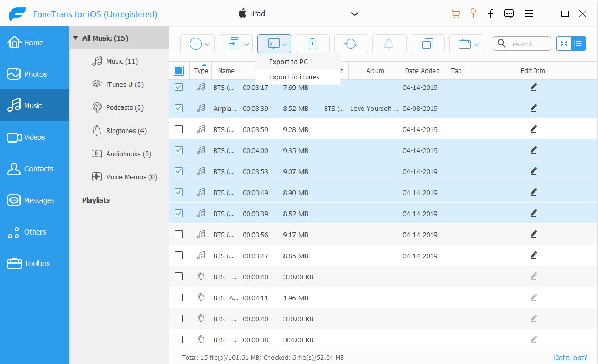The image size is (598, 364).
Task: Switch to grid view icon
Action: click(x=564, y=44)
